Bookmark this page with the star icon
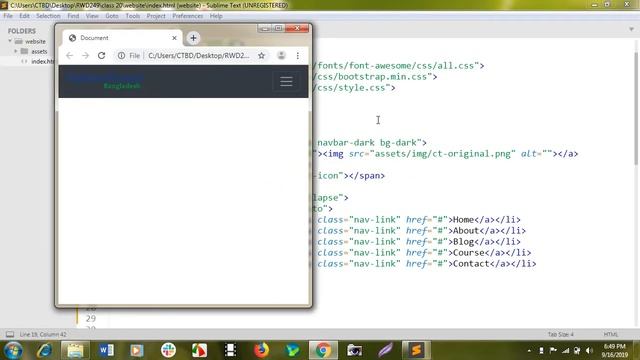The image size is (640, 360). tap(261, 56)
